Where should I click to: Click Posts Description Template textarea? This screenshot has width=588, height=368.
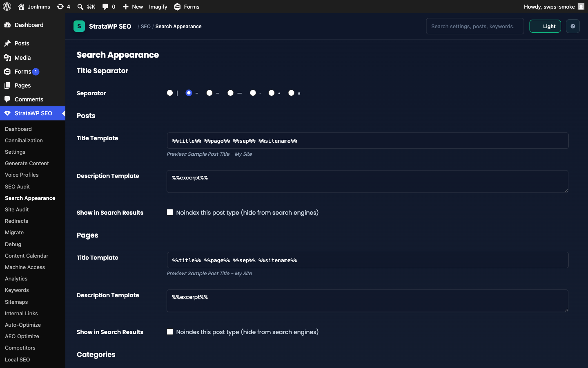(x=367, y=181)
